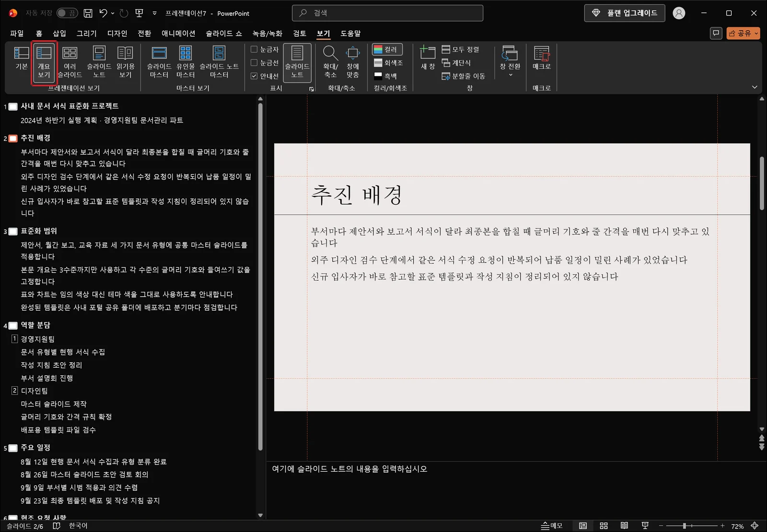Check spelling icon in status bar
This screenshot has height=532, width=767.
click(x=57, y=526)
